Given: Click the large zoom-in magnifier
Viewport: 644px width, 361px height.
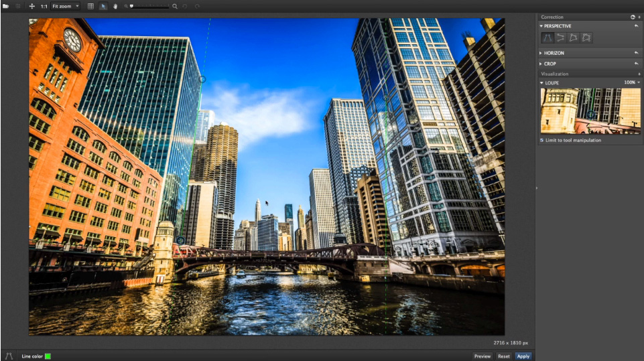Looking at the screenshot, I should click(x=175, y=6).
